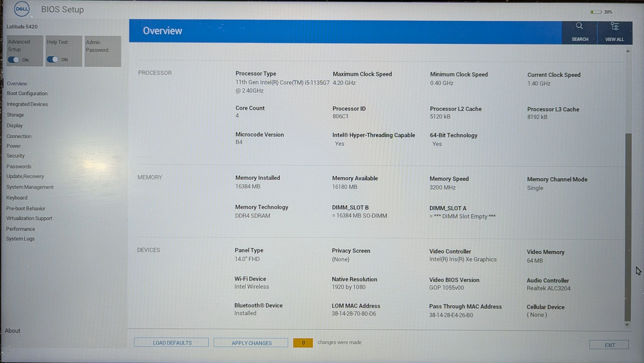This screenshot has height=363, width=644.
Task: Open Connection settings
Action: tap(19, 136)
